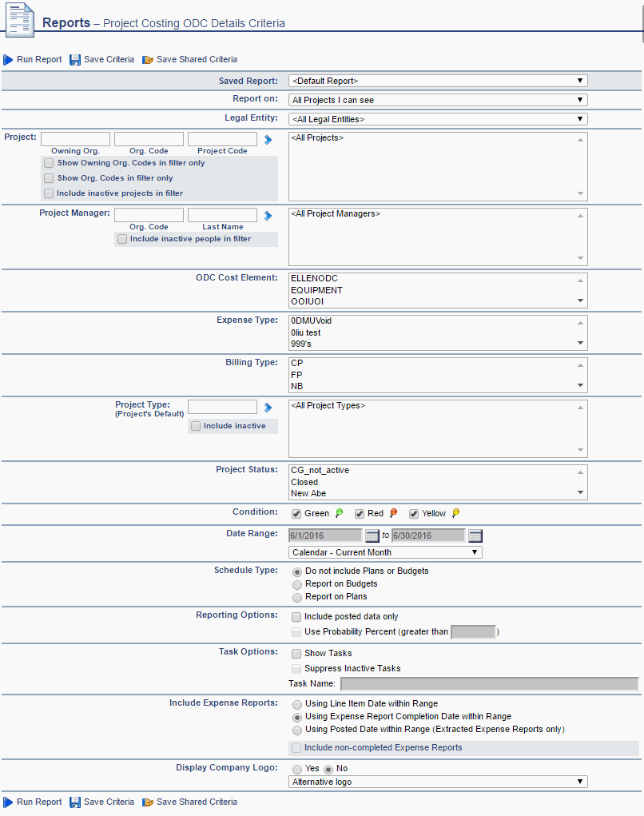Click down arrow in Expense Type list

(x=581, y=343)
